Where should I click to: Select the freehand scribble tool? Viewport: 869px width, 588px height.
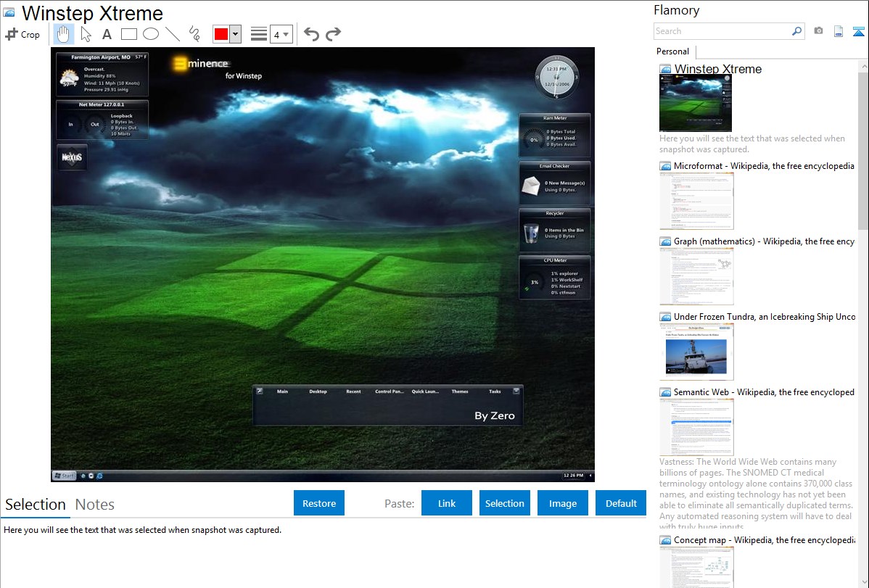[194, 34]
